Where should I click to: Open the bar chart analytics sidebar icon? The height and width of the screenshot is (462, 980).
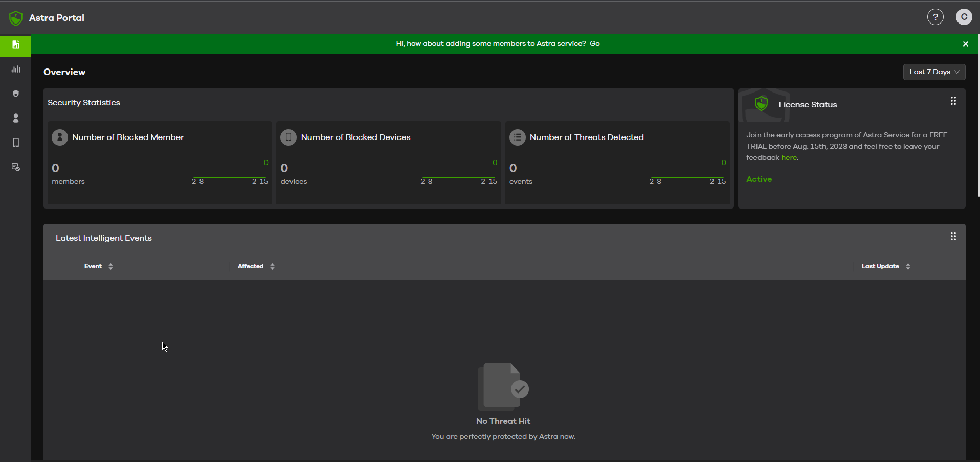point(16,70)
